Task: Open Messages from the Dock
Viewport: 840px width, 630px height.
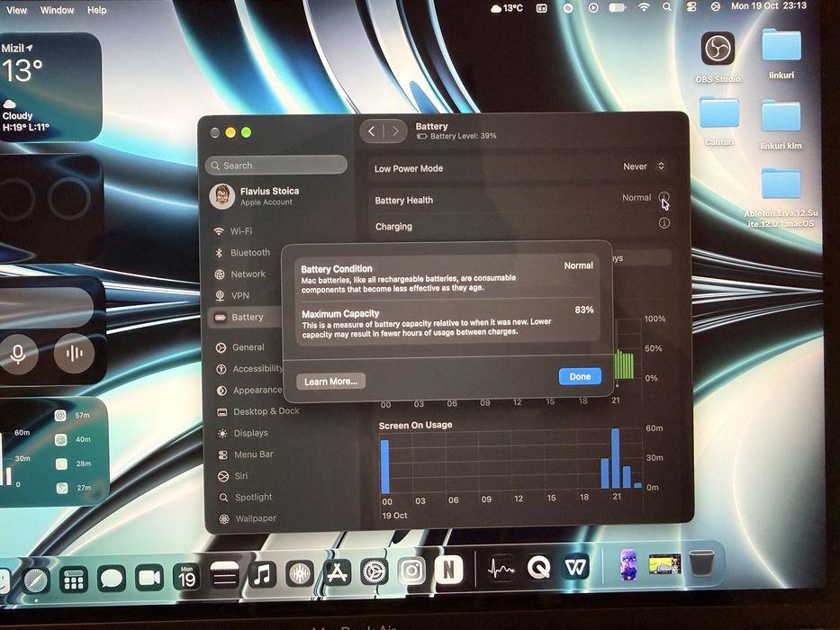Action: click(x=112, y=579)
